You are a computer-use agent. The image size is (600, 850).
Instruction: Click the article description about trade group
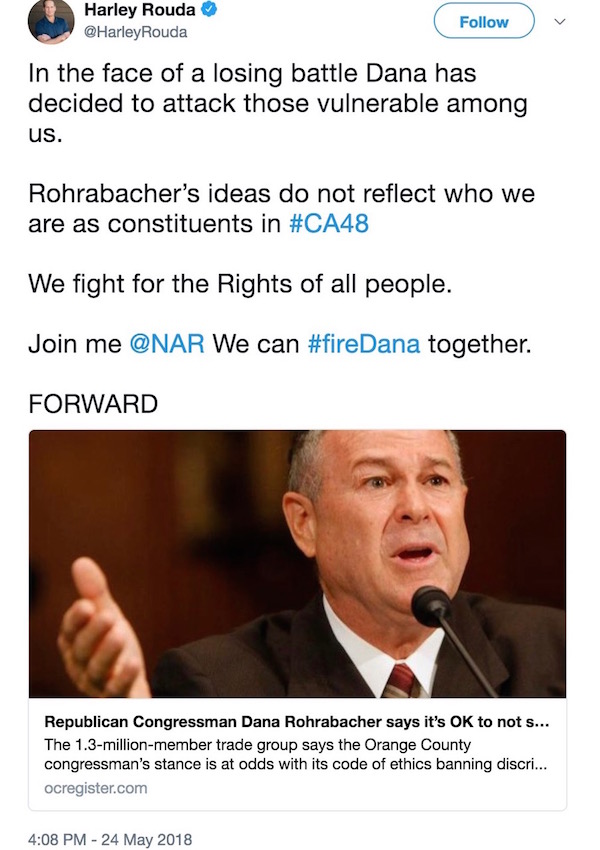[295, 755]
